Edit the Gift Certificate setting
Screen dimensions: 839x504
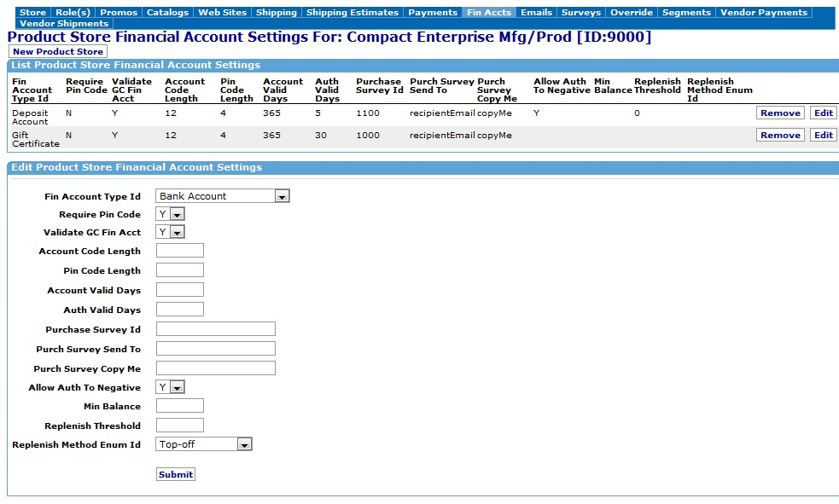[823, 136]
